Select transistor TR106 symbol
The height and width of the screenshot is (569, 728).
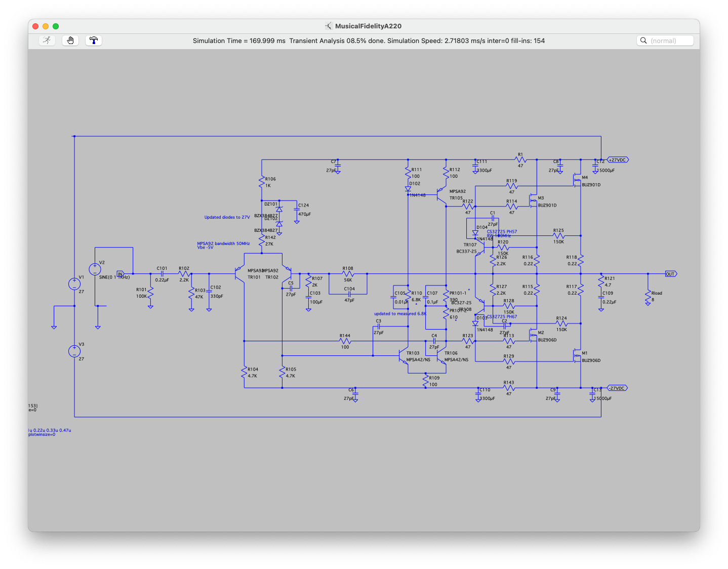click(x=441, y=356)
